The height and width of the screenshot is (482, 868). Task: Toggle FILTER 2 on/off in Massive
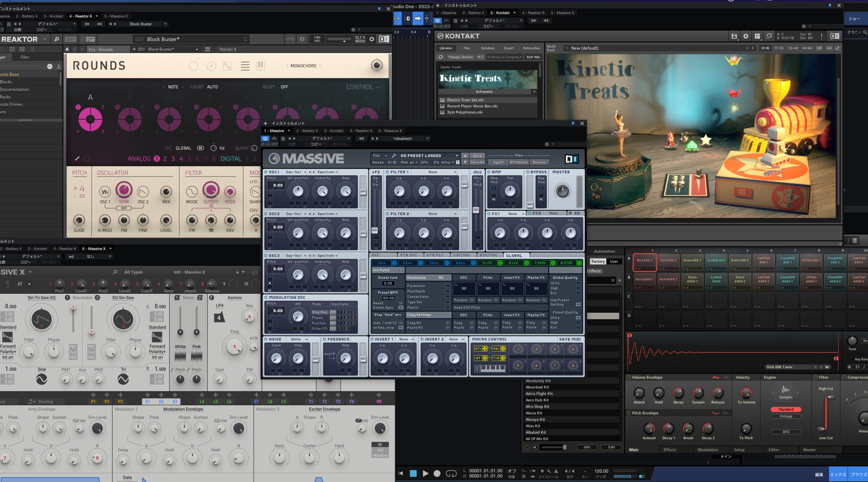[388, 214]
